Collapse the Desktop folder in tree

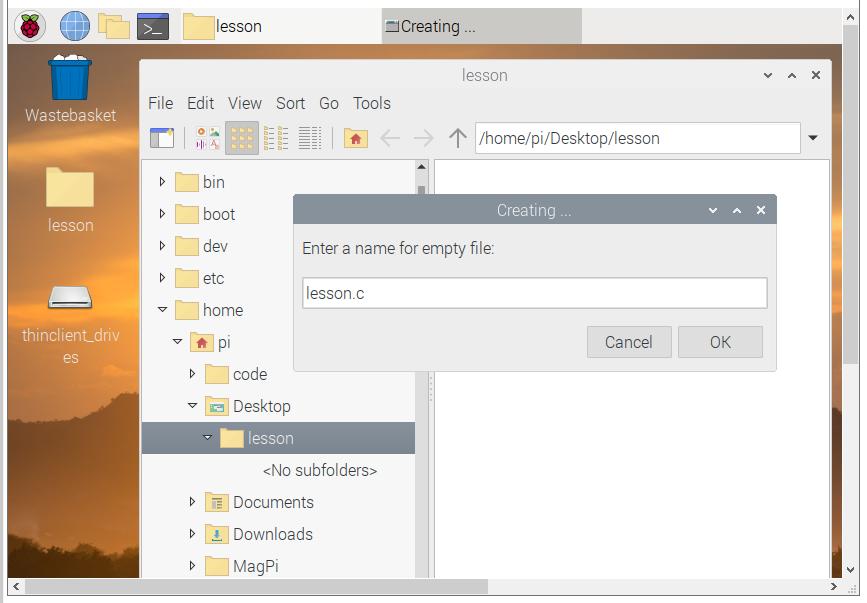point(192,406)
